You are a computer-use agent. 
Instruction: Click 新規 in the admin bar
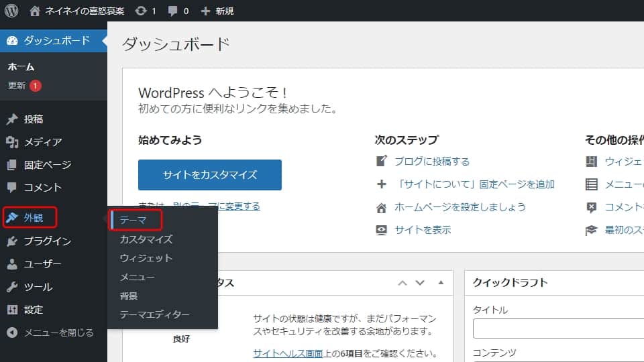pyautogui.click(x=225, y=11)
